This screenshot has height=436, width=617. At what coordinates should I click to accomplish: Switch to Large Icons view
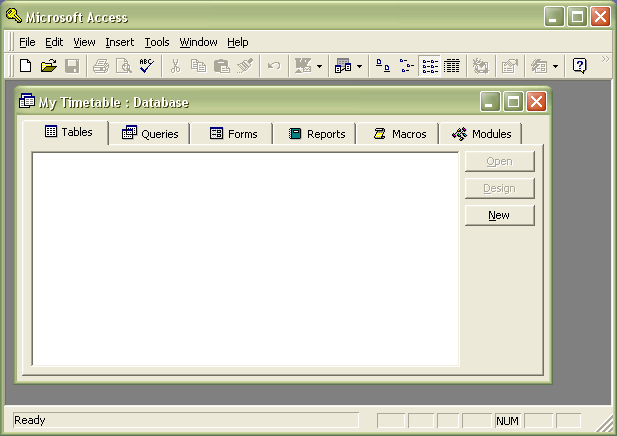pyautogui.click(x=383, y=66)
